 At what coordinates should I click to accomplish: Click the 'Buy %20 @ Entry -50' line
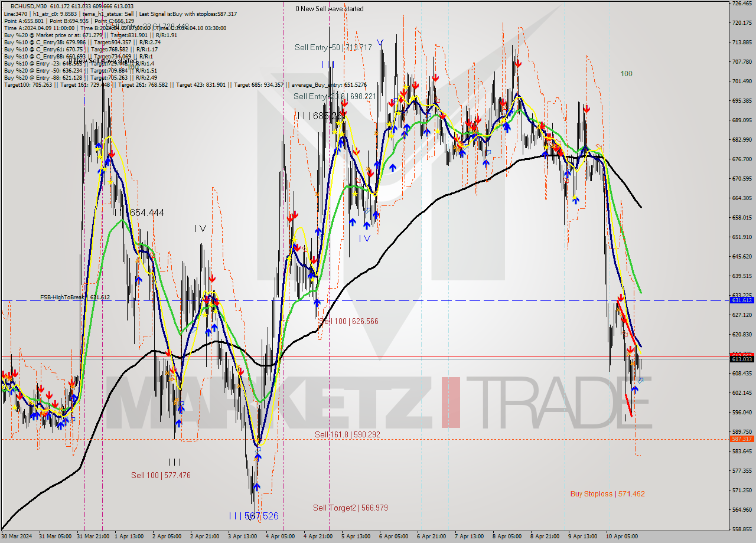pyautogui.click(x=80, y=70)
